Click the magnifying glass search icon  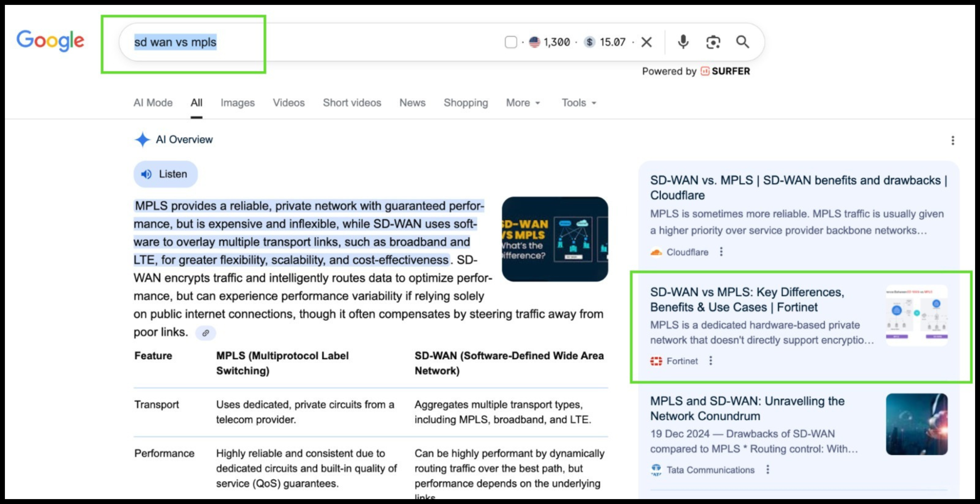(x=742, y=42)
